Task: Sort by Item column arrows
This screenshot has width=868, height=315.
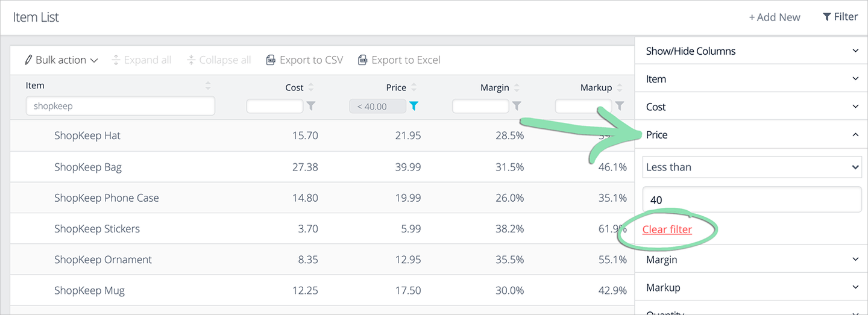Action: [x=209, y=86]
